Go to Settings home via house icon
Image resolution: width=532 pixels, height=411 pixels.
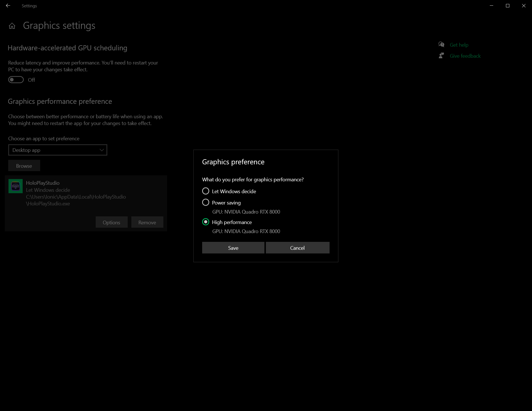(x=12, y=26)
